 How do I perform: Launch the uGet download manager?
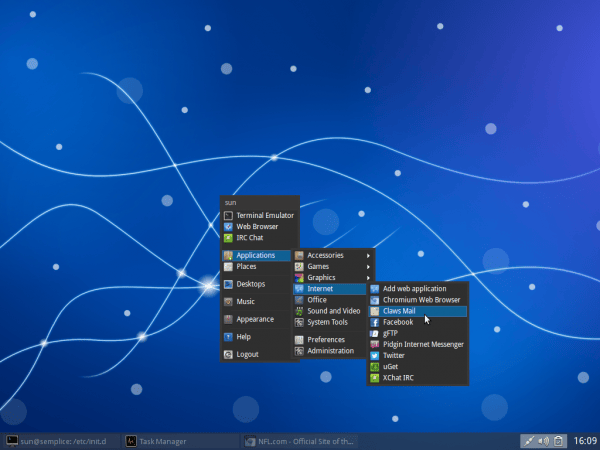point(392,366)
